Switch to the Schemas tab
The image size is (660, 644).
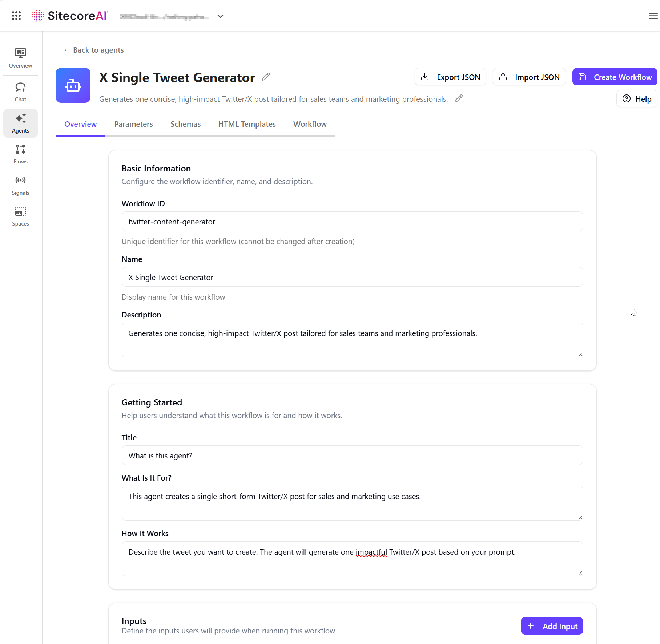pos(185,124)
